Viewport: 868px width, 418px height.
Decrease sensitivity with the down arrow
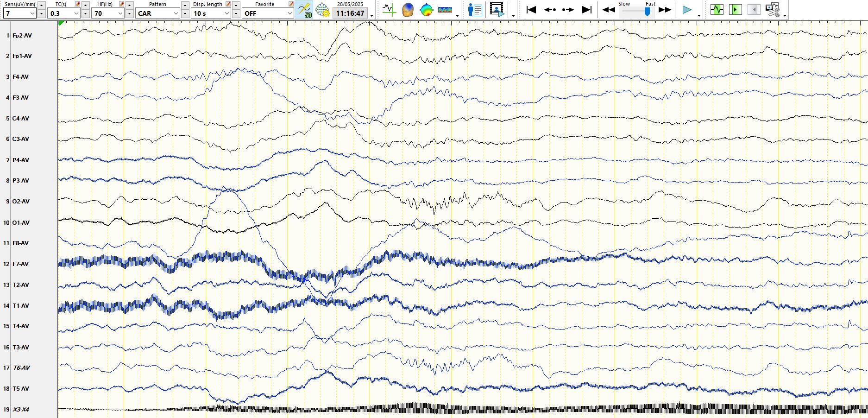[42, 14]
